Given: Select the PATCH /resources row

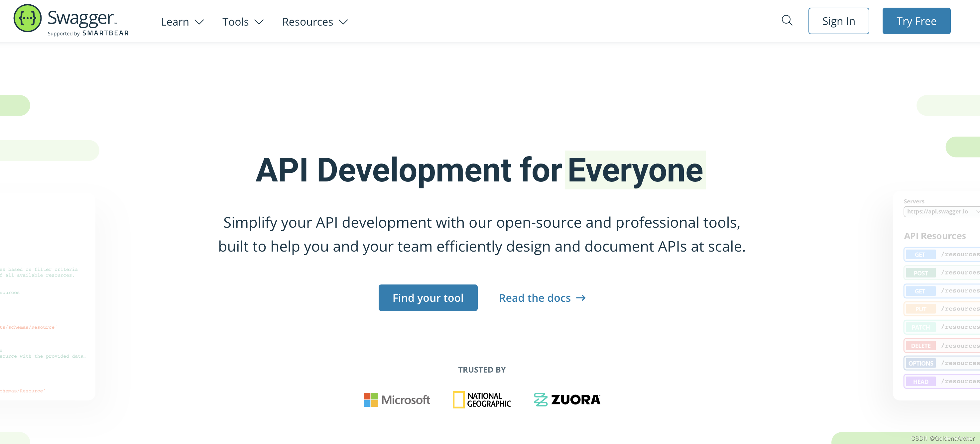Looking at the screenshot, I should pos(941,327).
